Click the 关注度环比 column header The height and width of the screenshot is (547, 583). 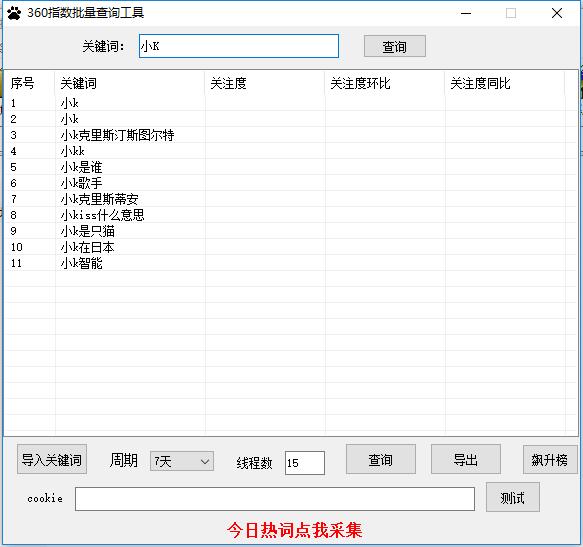[x=360, y=83]
